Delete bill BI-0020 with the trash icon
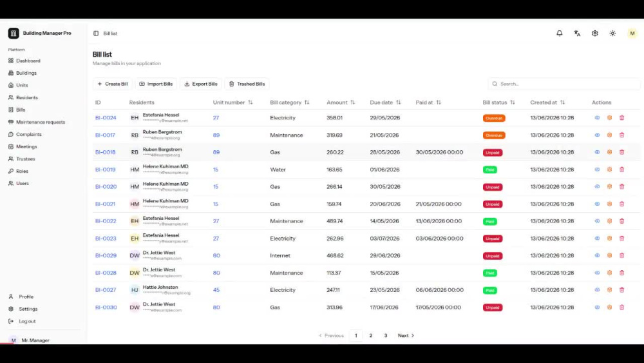This screenshot has height=363, width=644. point(622,186)
